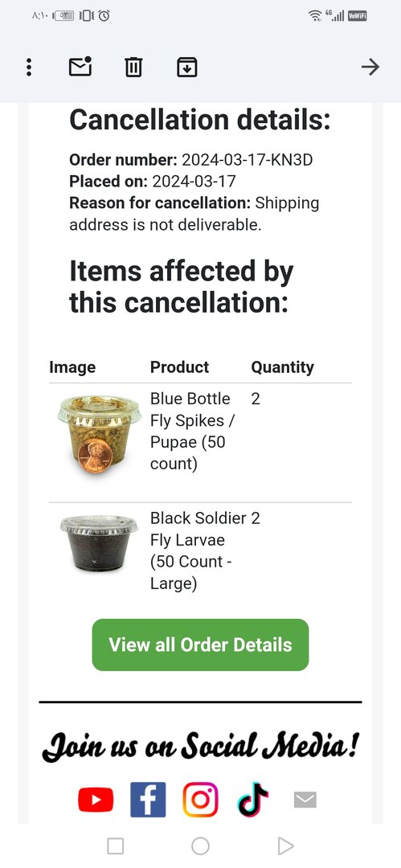Tap the Android recent apps square button
Image resolution: width=401 pixels, height=868 pixels.
pos(115,845)
